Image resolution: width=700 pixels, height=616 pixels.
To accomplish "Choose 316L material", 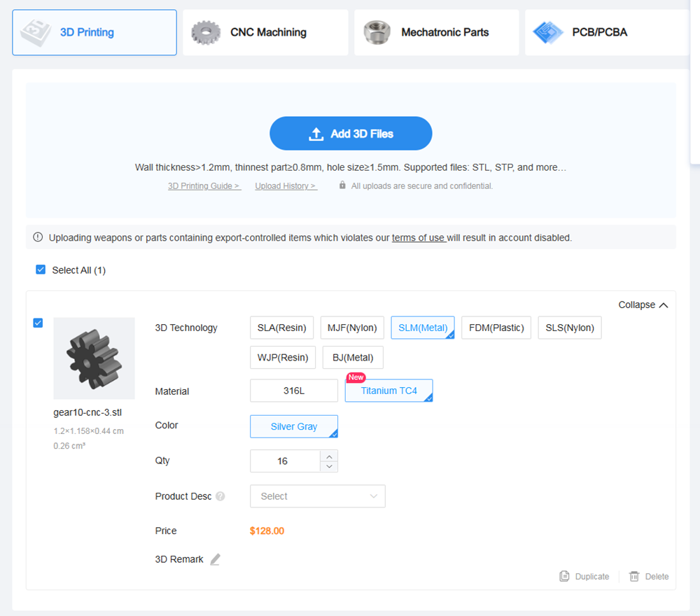I will pos(294,391).
